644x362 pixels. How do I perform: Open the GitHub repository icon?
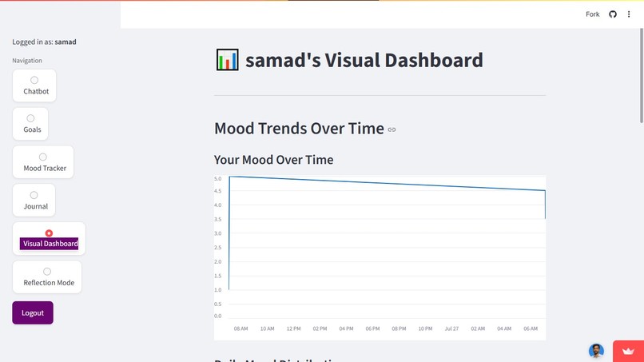(x=612, y=14)
